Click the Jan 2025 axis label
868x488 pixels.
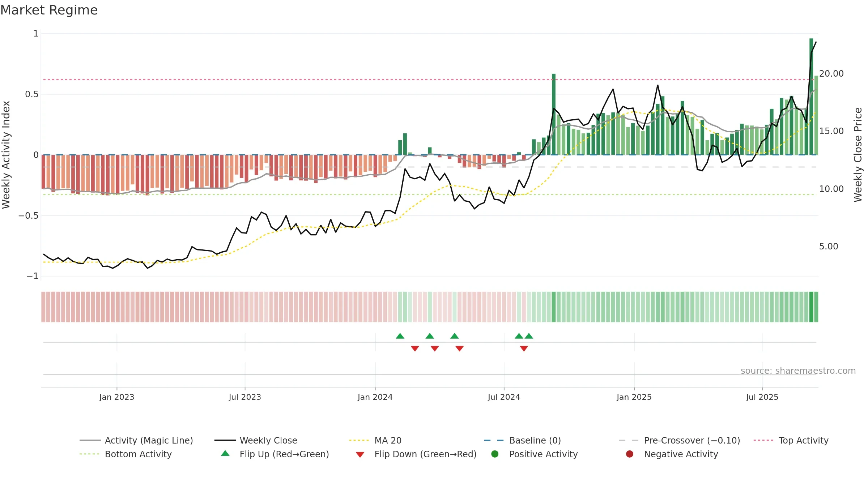pyautogui.click(x=634, y=397)
